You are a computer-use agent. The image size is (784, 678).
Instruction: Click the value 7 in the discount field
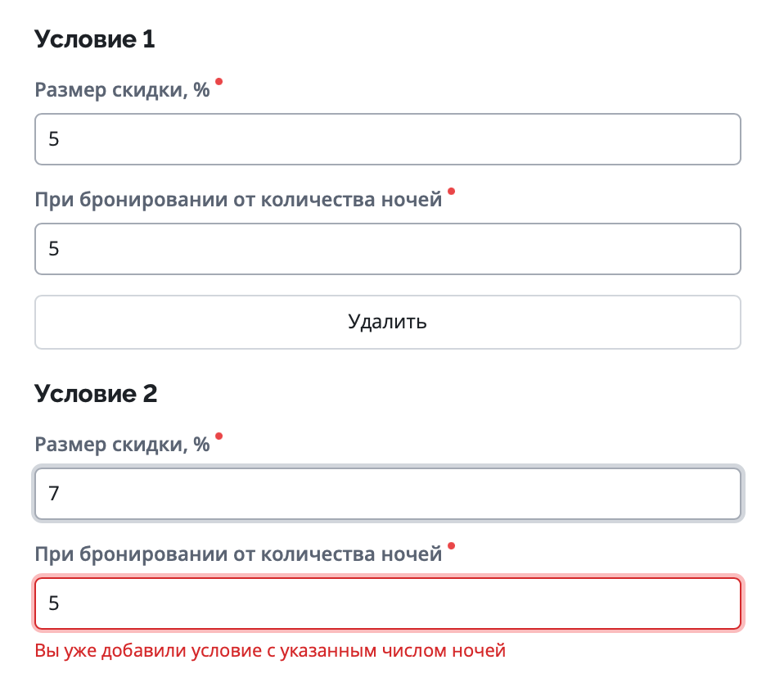click(x=54, y=494)
